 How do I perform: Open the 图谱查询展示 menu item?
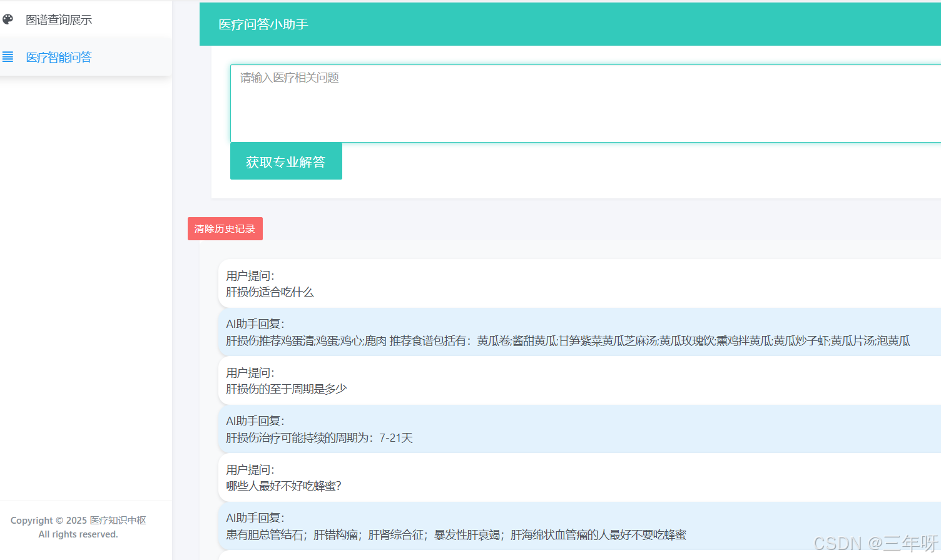(86, 19)
